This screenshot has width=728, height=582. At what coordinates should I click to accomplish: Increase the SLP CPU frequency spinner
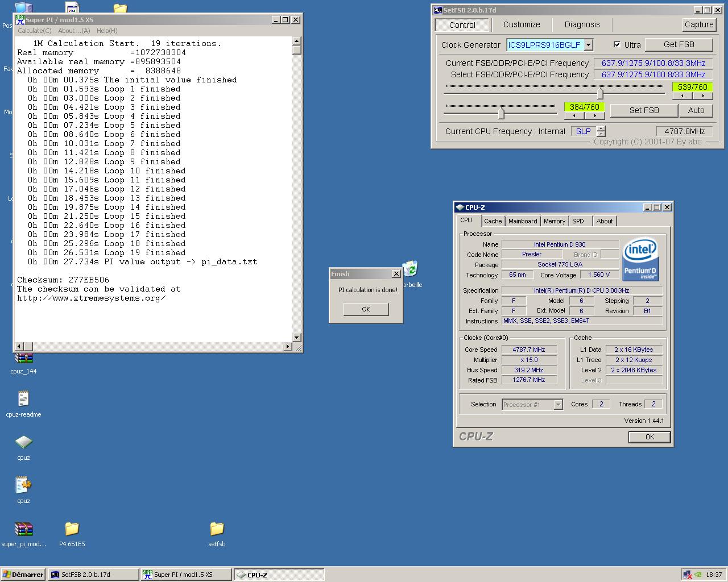click(x=601, y=128)
